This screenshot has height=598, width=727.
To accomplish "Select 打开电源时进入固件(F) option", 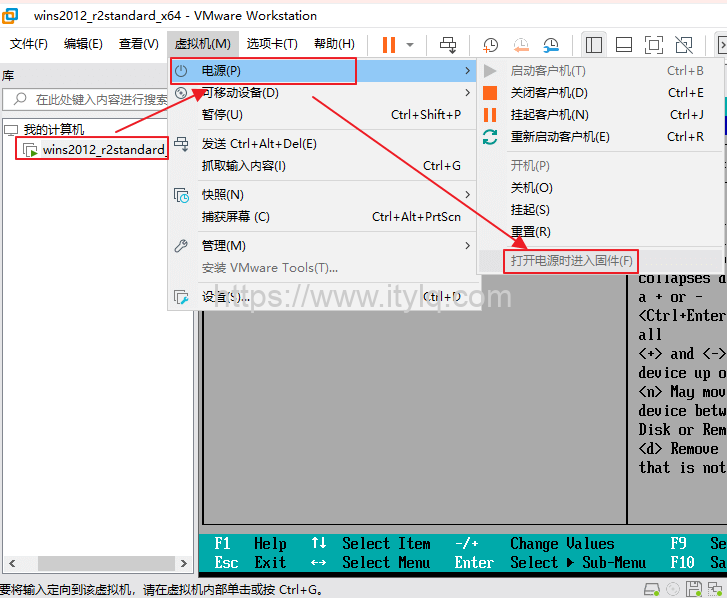I will 572,261.
